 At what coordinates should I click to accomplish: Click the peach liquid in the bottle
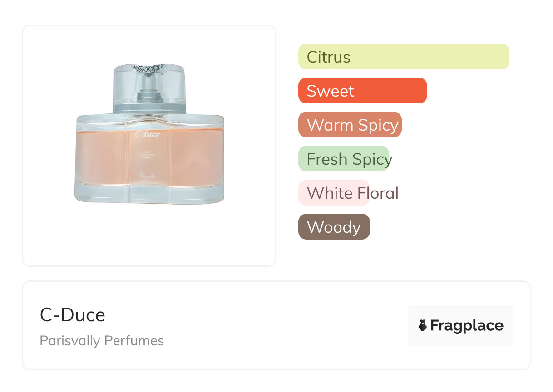click(x=104, y=159)
